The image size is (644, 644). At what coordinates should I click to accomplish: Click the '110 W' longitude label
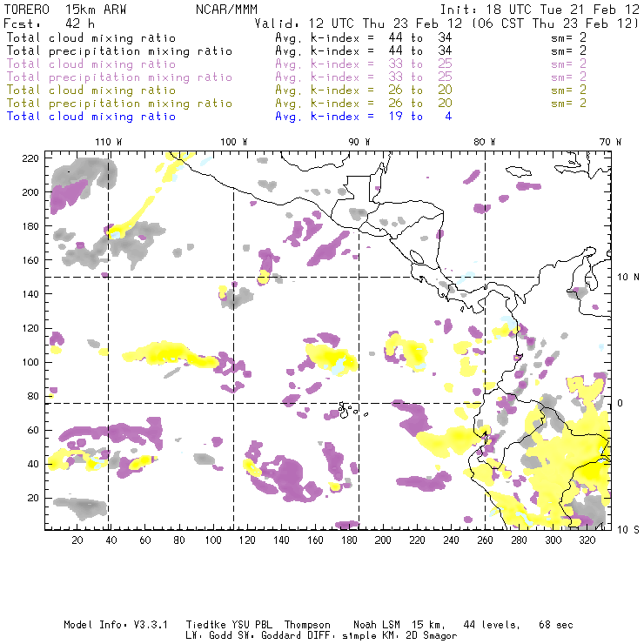pos(109,142)
